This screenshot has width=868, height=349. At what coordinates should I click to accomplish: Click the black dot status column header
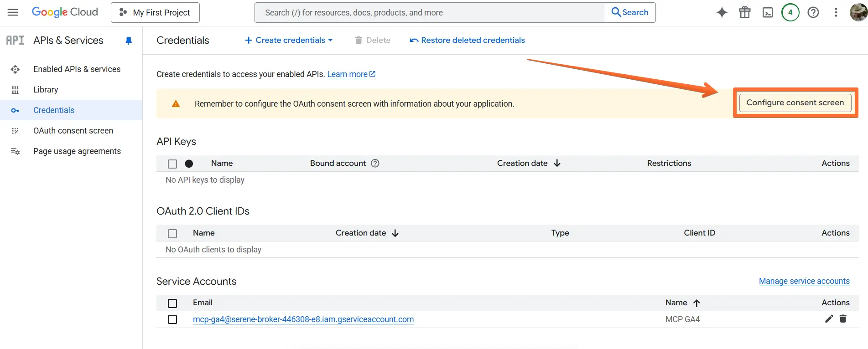[189, 164]
